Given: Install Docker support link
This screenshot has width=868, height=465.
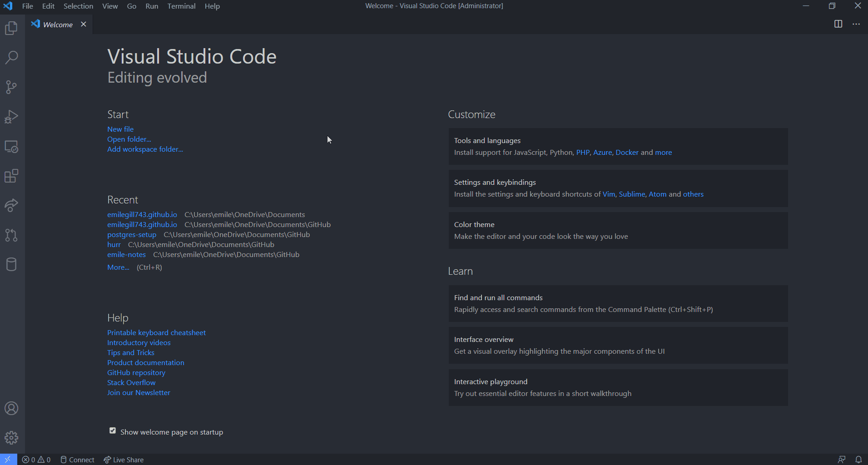Looking at the screenshot, I should point(627,153).
